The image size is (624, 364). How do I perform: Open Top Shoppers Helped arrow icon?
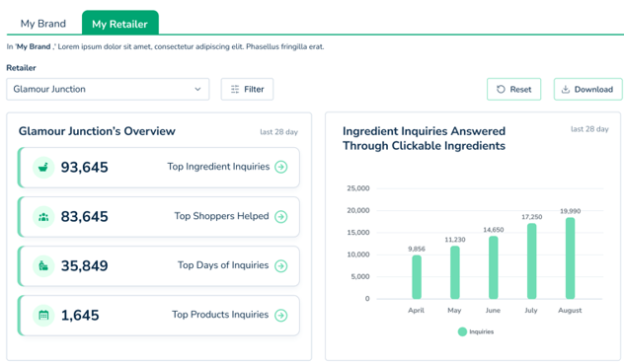click(281, 217)
